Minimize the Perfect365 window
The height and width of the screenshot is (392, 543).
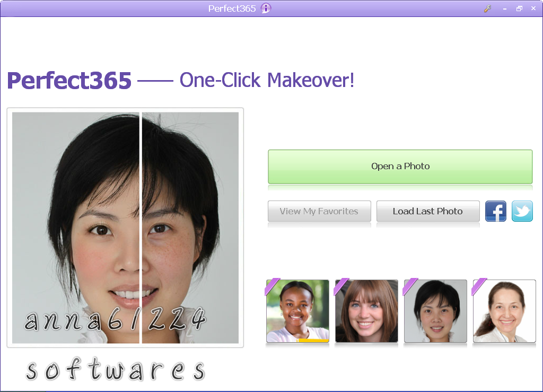coord(505,8)
